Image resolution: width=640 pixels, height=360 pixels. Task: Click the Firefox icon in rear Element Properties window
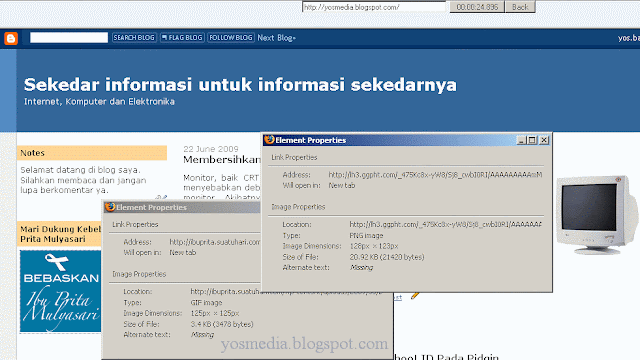point(110,207)
